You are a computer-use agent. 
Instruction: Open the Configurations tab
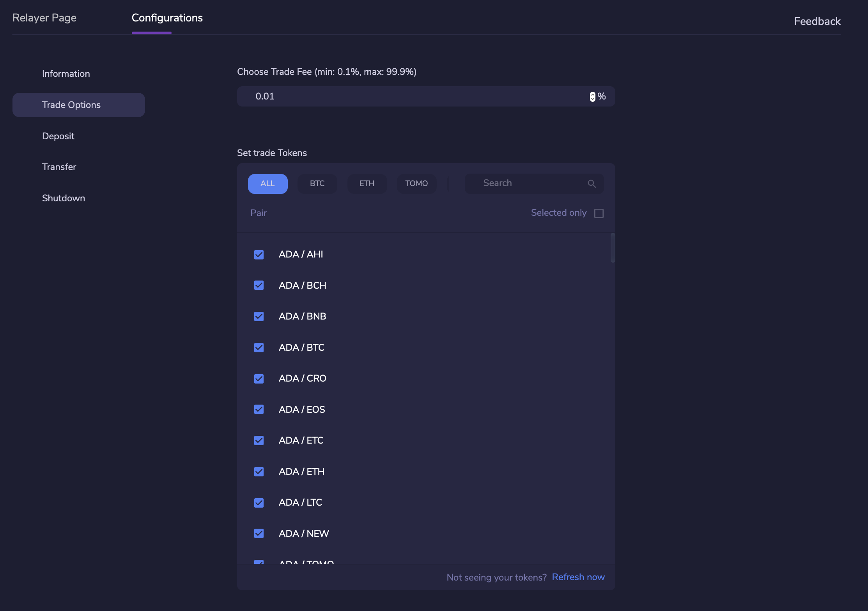167,18
